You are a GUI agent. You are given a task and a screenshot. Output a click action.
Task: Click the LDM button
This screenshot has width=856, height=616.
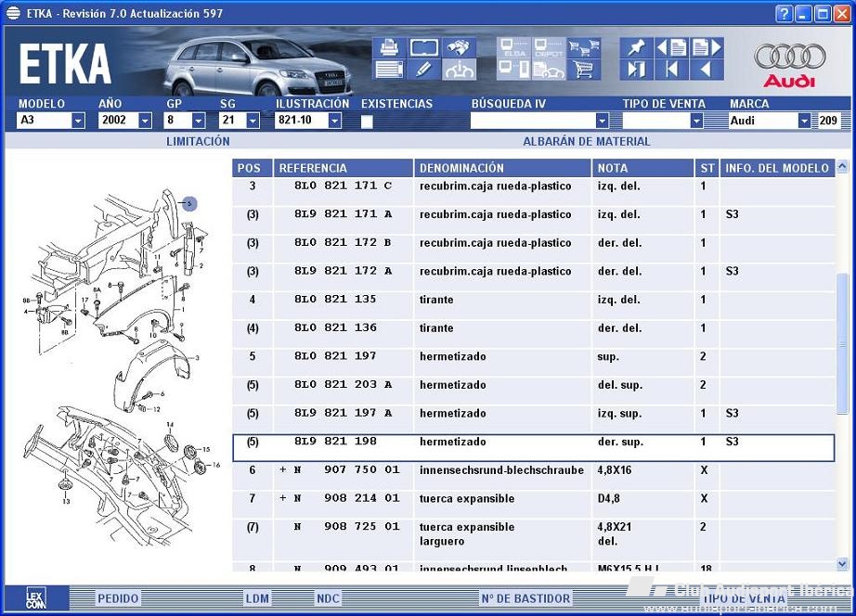point(257,598)
